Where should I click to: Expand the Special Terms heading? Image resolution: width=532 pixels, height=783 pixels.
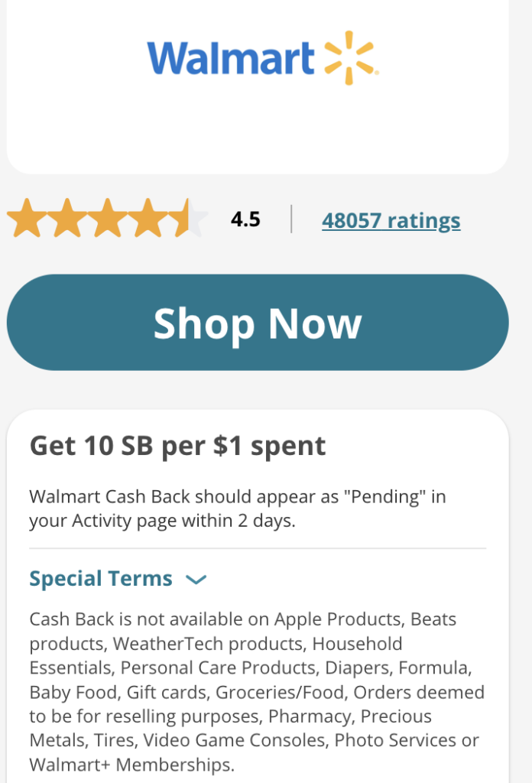click(101, 579)
